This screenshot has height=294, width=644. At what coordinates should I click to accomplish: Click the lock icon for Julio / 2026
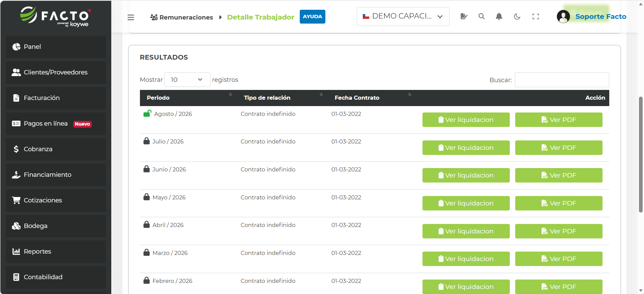[146, 141]
